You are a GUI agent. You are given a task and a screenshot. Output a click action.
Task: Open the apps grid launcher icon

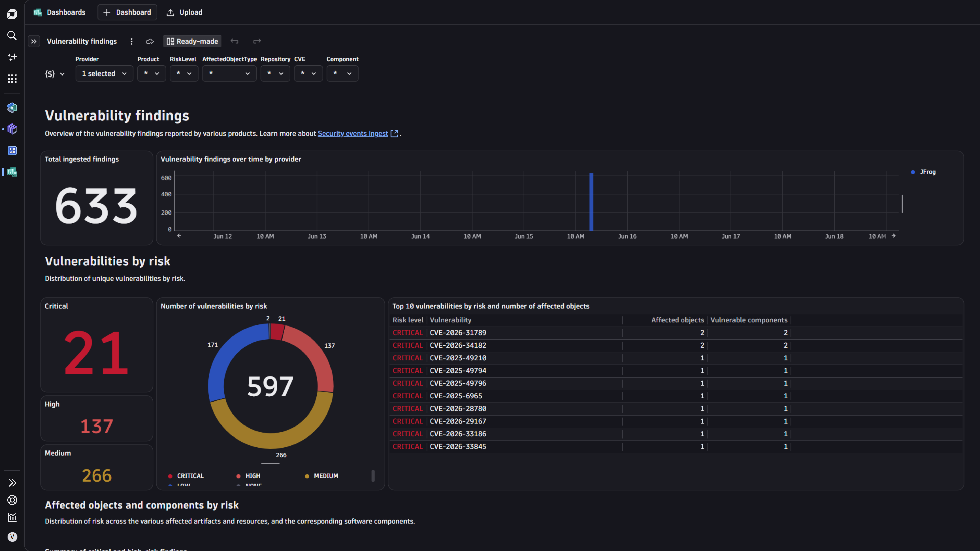12,79
